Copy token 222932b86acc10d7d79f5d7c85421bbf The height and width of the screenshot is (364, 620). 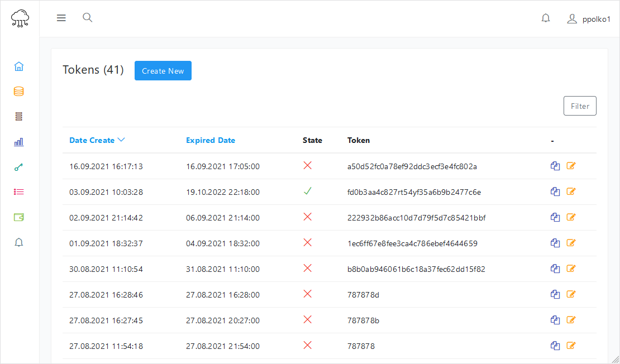pos(555,217)
